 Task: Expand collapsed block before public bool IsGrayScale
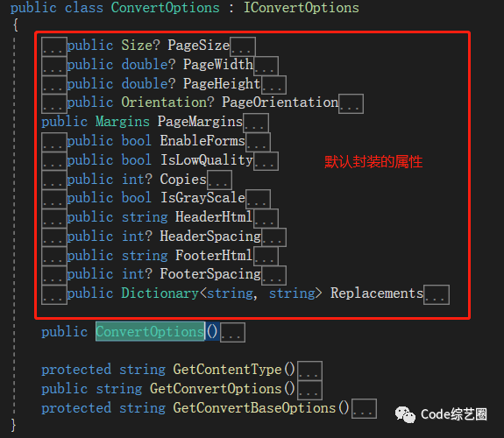pos(54,199)
